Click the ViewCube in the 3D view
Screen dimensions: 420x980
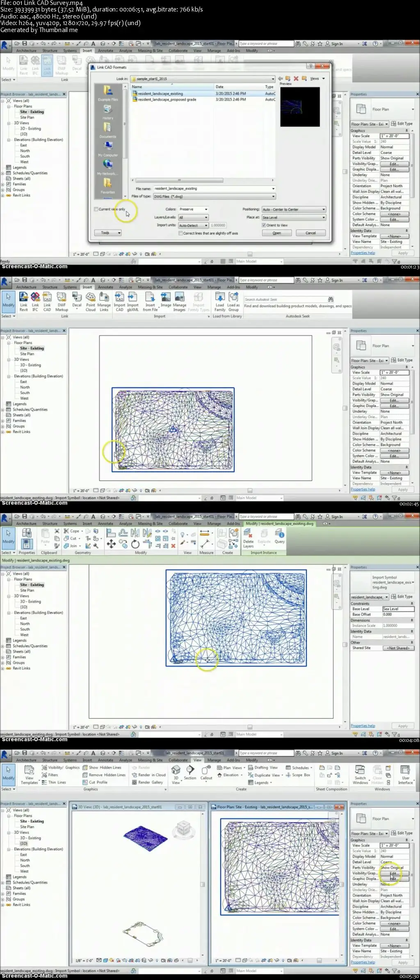183,828
